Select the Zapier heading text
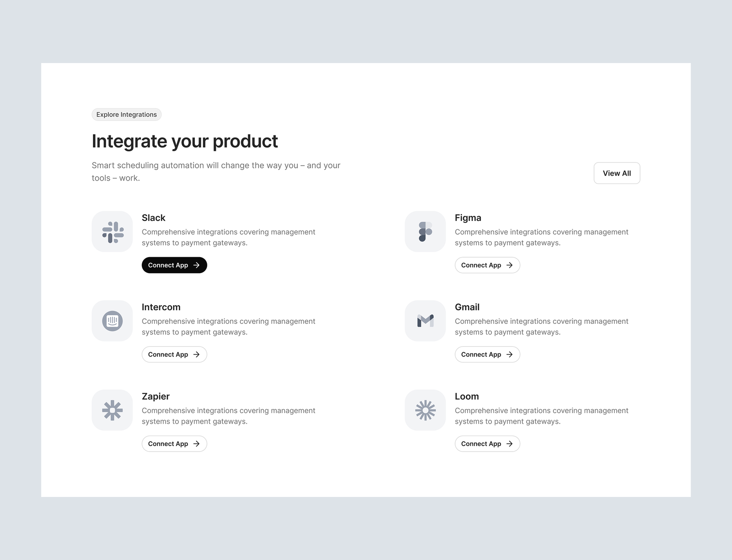 [x=156, y=396]
